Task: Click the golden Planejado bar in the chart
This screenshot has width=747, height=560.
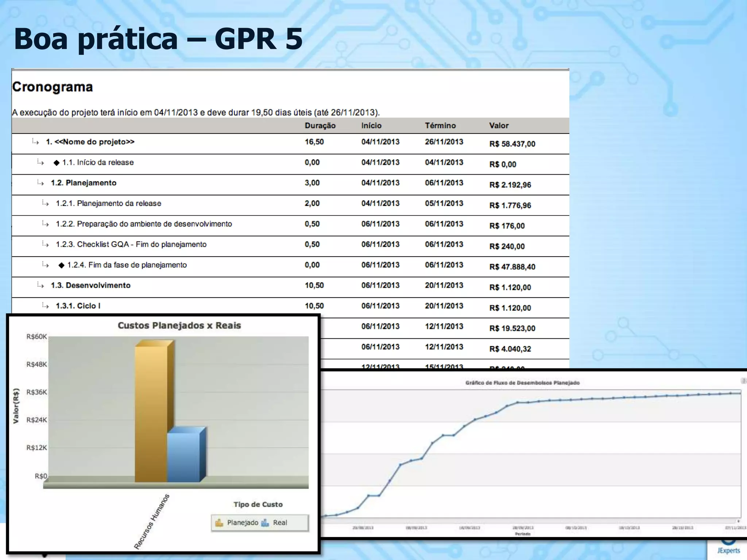Action: pyautogui.click(x=151, y=414)
